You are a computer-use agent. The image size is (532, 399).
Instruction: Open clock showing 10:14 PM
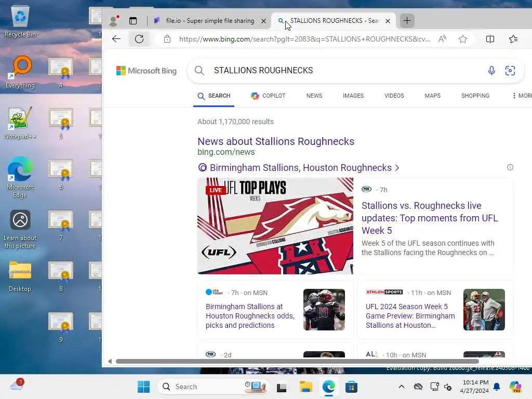[x=474, y=387]
